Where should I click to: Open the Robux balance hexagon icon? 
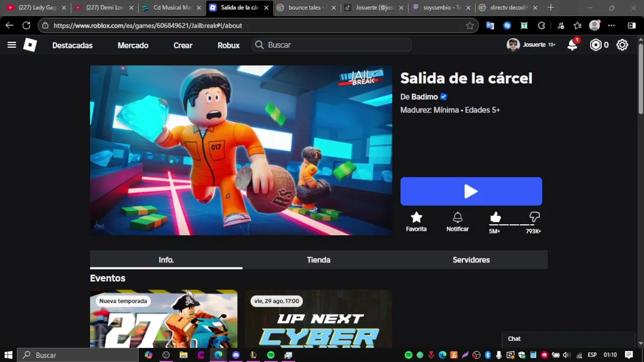pyautogui.click(x=596, y=45)
